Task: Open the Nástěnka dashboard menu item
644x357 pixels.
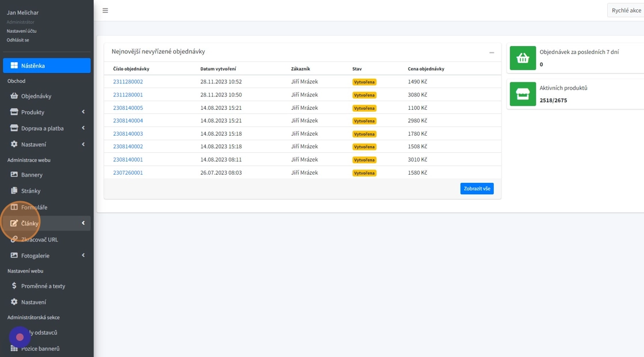Action: tap(47, 66)
